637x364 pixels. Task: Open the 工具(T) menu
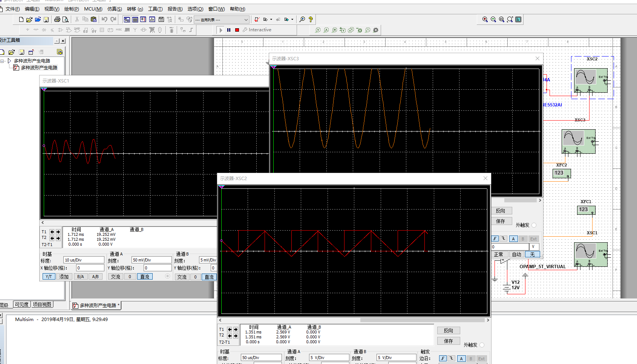(155, 9)
